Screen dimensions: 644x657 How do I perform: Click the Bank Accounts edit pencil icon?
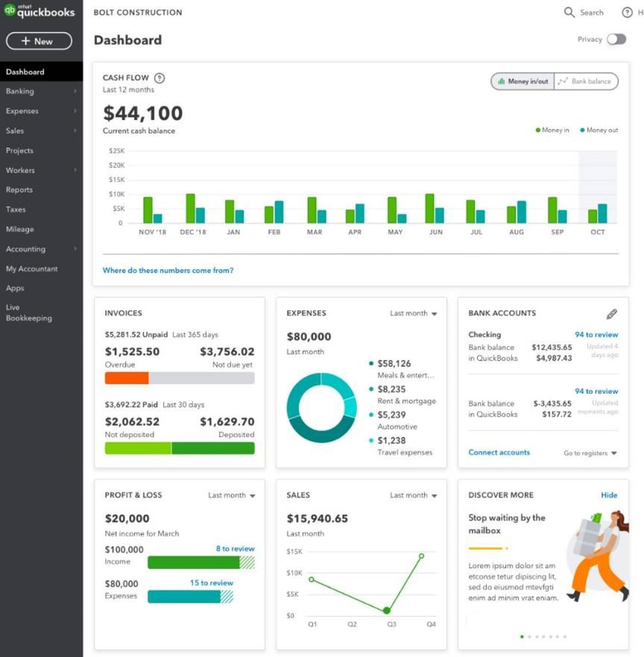tap(611, 314)
